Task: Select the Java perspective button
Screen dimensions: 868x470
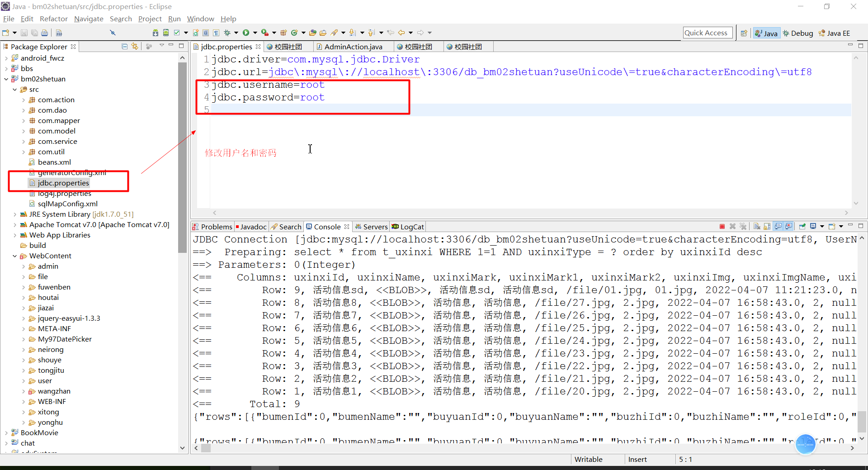Action: tap(766, 33)
